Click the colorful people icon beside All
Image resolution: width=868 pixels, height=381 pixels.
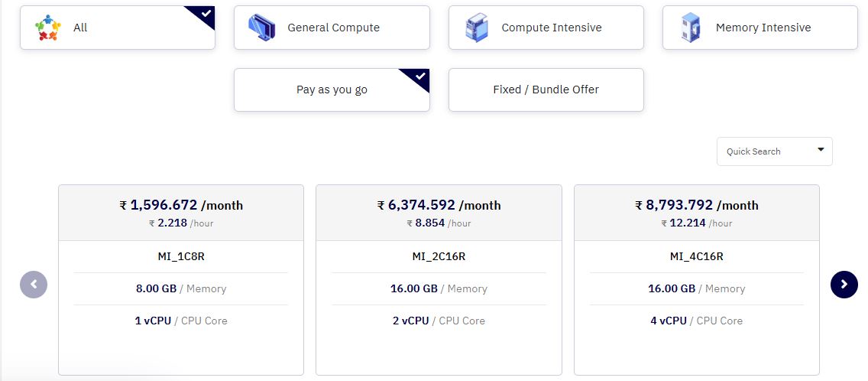coord(47,28)
